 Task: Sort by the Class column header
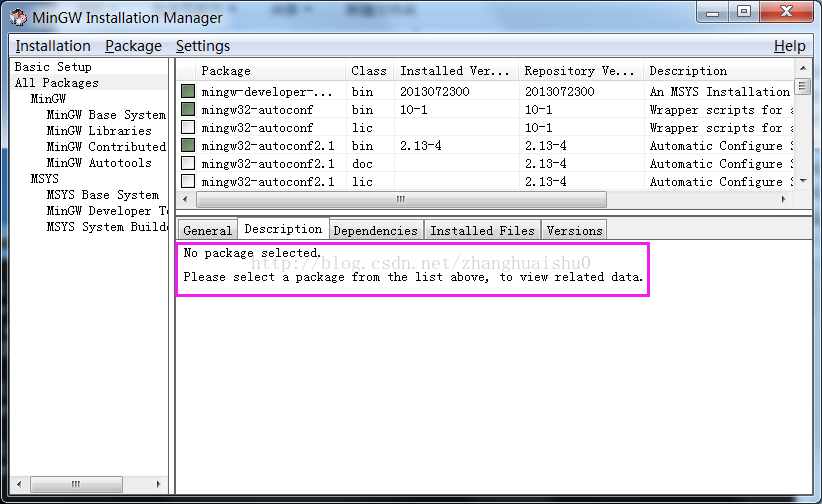click(x=369, y=71)
